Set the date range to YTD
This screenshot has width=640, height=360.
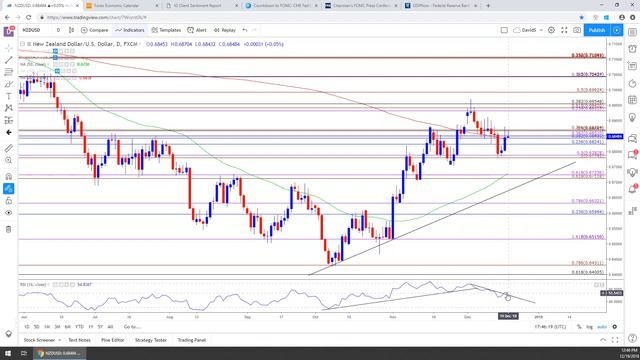[x=79, y=327]
